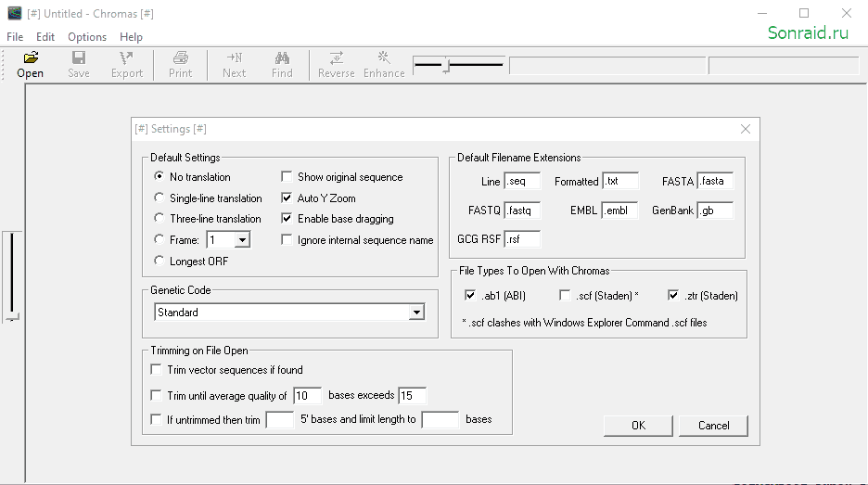Screen dimensions: 868x485
Task: Click the horizontal zoom slider in toolbar
Action: coord(459,65)
